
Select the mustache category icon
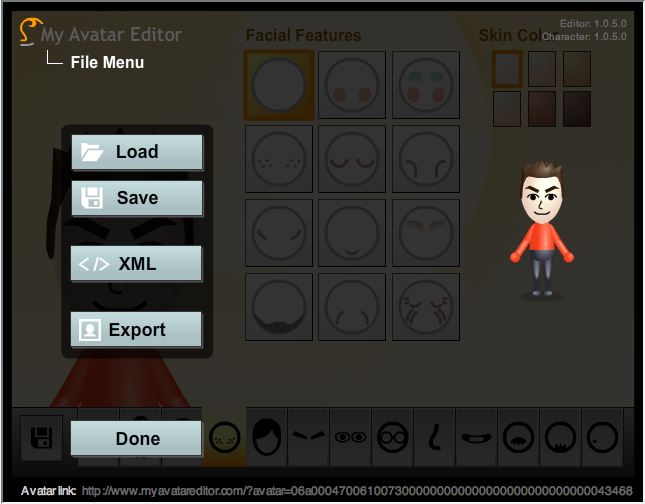pos(518,437)
